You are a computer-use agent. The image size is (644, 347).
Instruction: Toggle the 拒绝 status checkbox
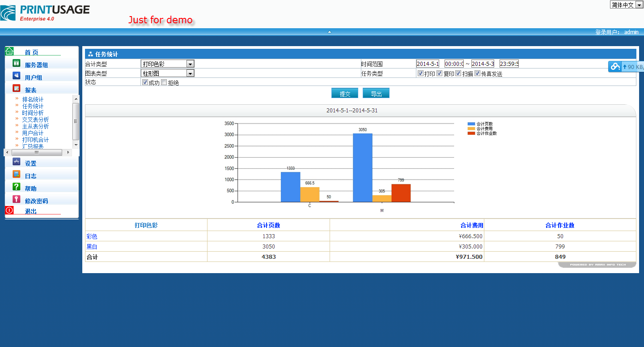point(164,82)
